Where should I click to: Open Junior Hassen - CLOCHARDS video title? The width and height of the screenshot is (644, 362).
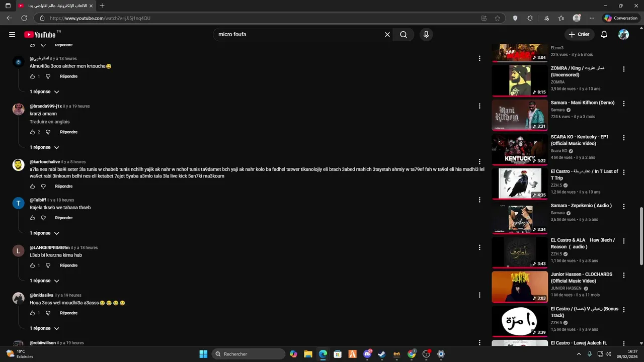(582, 278)
